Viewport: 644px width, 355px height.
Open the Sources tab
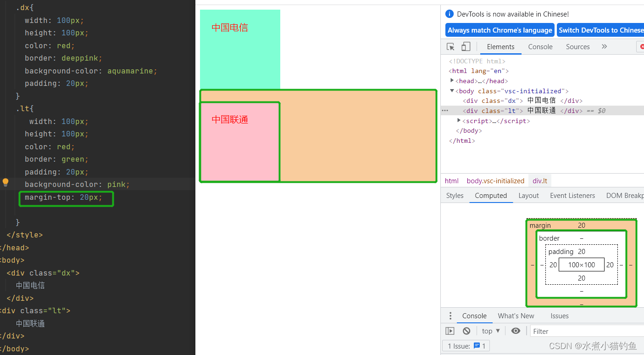point(577,47)
